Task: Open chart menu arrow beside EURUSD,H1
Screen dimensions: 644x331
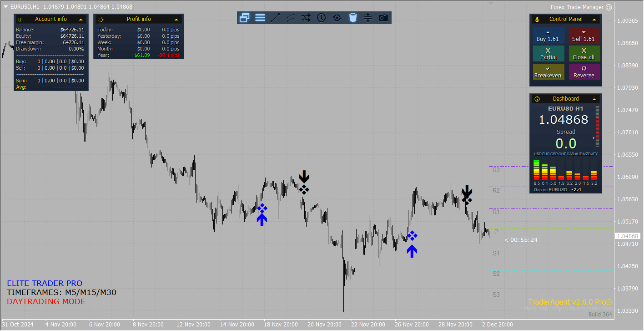Action: [5, 7]
